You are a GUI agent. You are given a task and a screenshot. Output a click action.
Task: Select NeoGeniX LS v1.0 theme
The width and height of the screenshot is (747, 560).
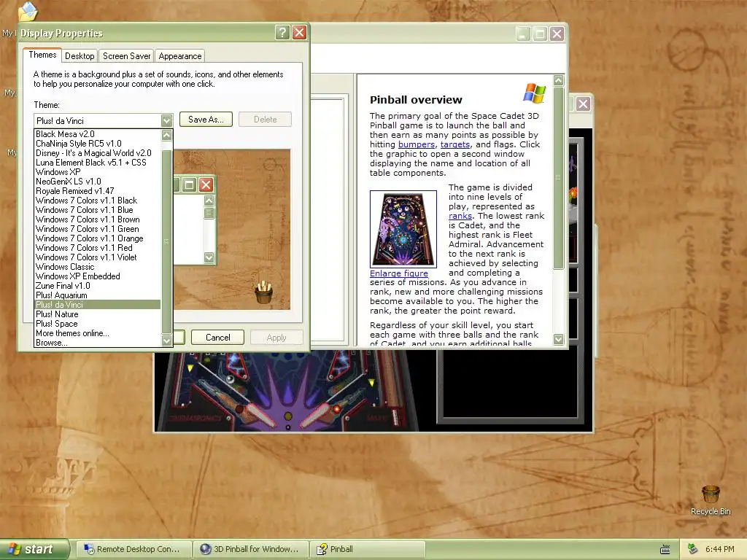[98, 182]
